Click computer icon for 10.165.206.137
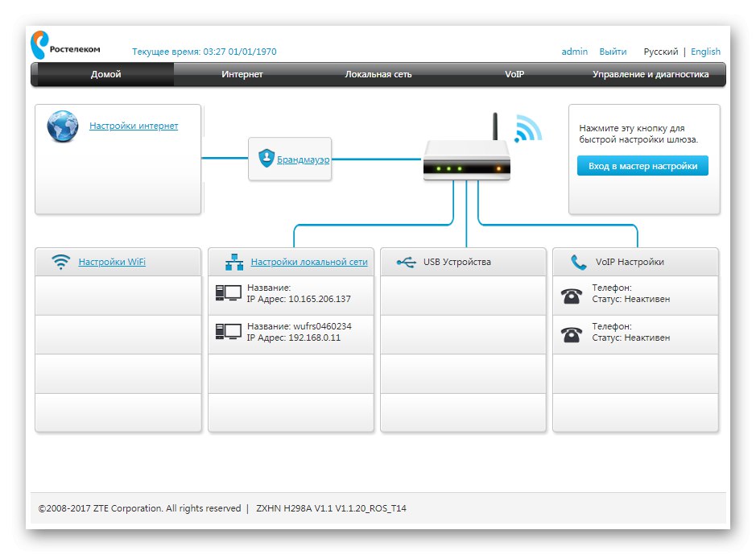The width and height of the screenshot is (756, 555). click(x=228, y=293)
